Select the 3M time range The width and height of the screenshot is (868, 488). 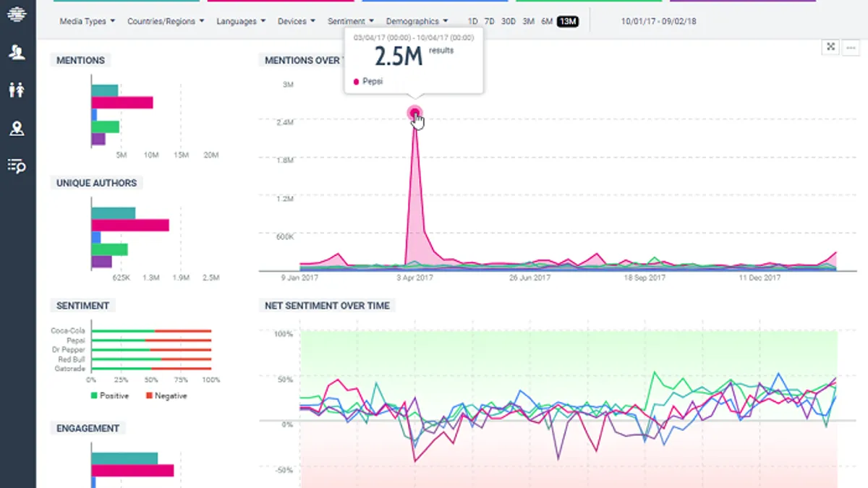click(529, 22)
